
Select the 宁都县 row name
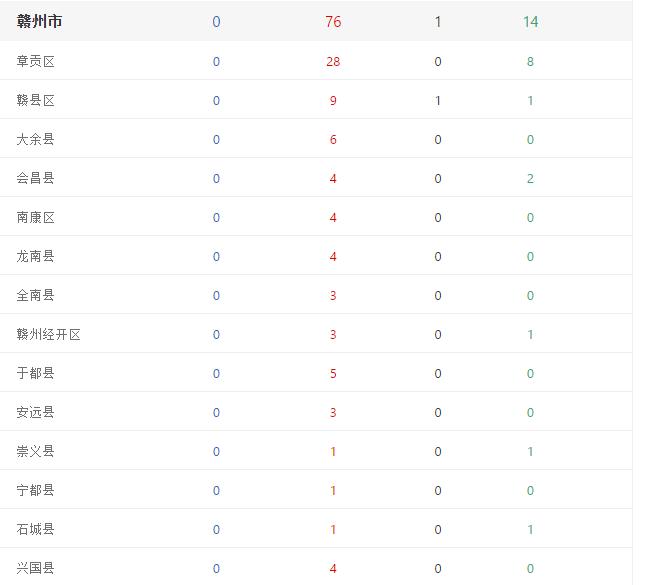[x=35, y=490]
